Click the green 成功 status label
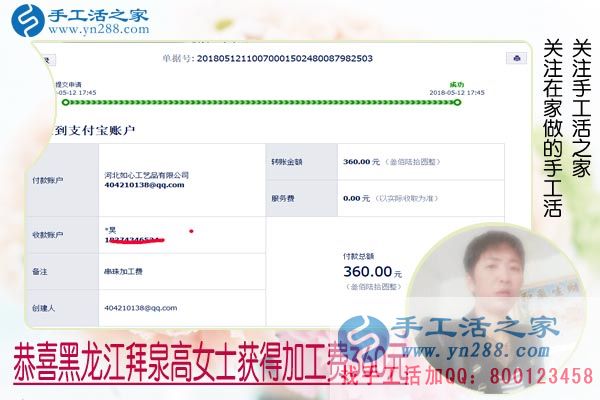The width and height of the screenshot is (600, 400). (457, 85)
